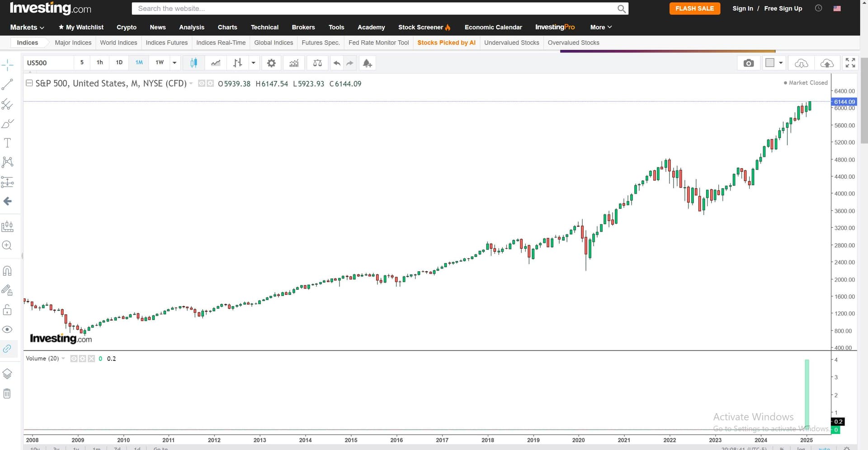This screenshot has width=868, height=450.
Task: Click the page vertical scrollbar thumb
Action: pos(864,100)
